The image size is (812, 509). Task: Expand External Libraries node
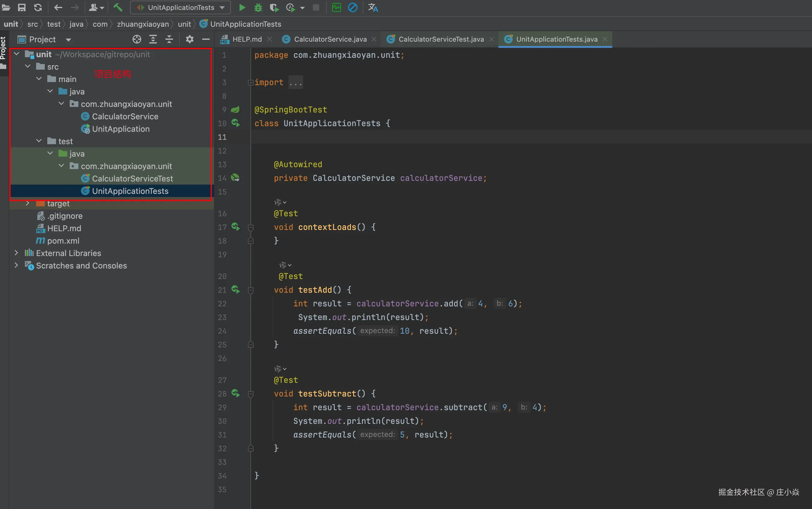point(16,253)
